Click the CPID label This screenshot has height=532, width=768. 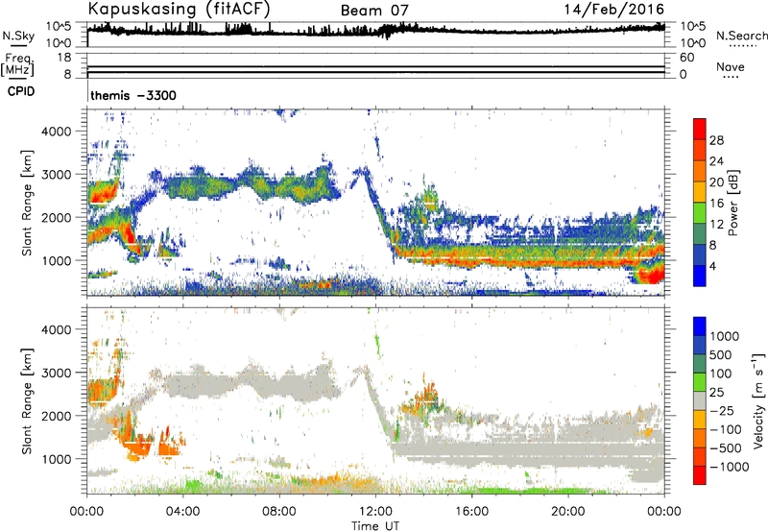point(21,91)
